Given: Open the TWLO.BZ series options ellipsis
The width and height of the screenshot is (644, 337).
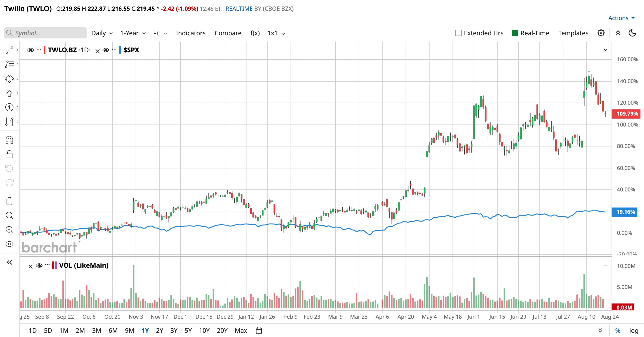Looking at the screenshot, I should [39, 49].
